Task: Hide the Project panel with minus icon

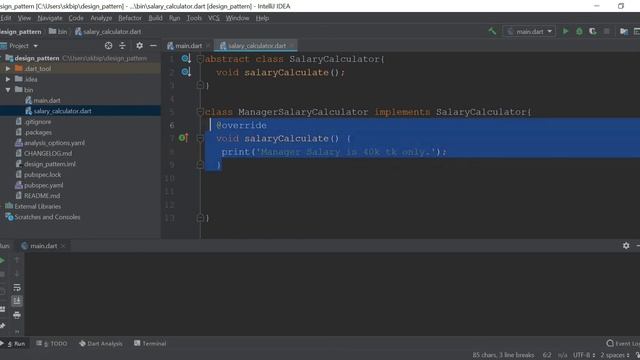Action: (153, 46)
